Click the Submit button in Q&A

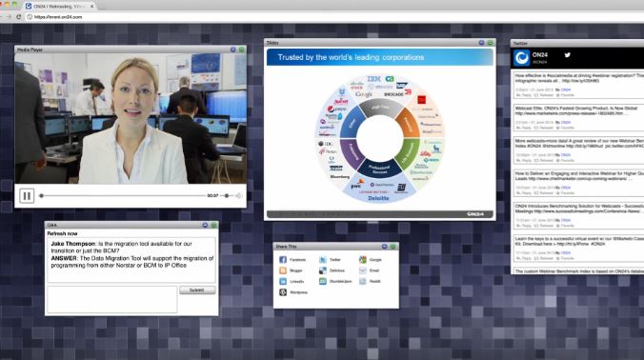point(197,290)
